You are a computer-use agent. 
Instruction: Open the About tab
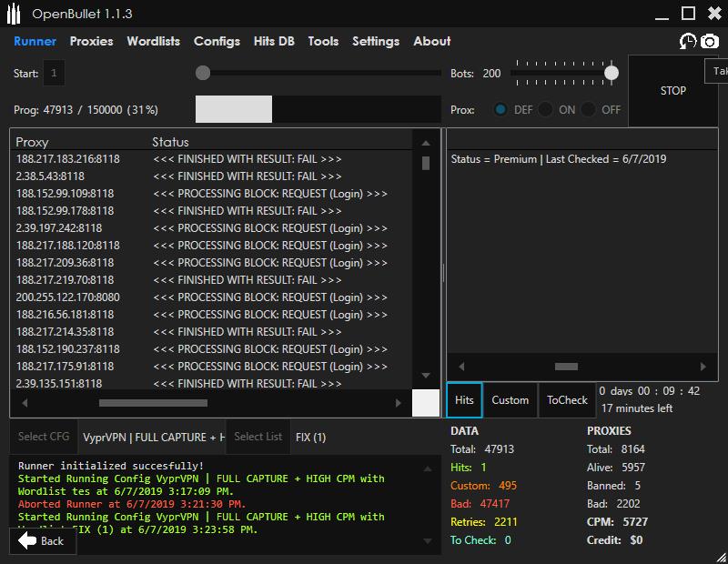431,41
